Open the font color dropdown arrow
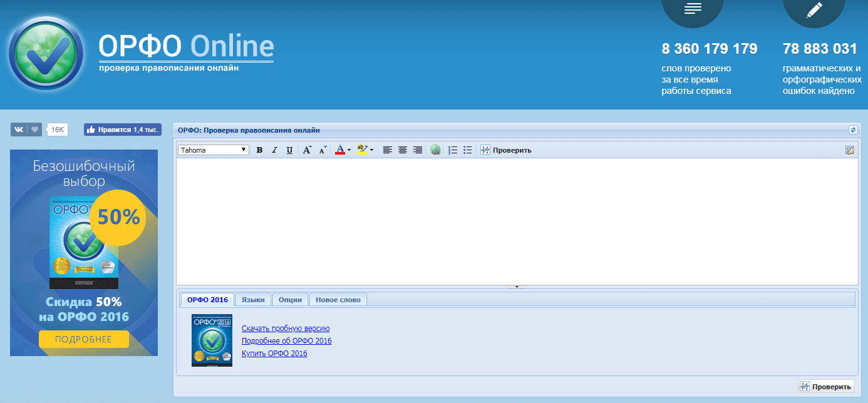The height and width of the screenshot is (403, 868). (x=349, y=150)
